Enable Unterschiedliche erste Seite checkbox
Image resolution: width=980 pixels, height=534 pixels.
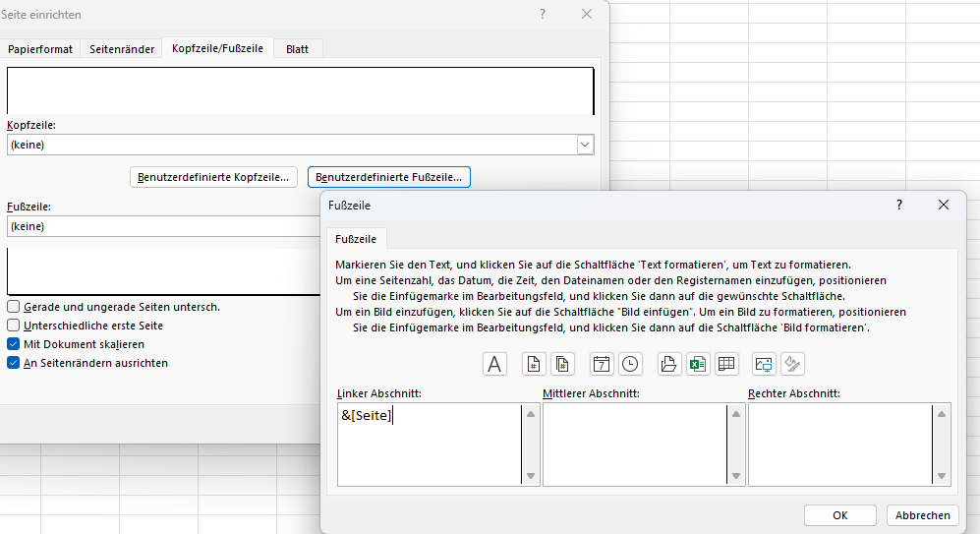click(x=13, y=326)
